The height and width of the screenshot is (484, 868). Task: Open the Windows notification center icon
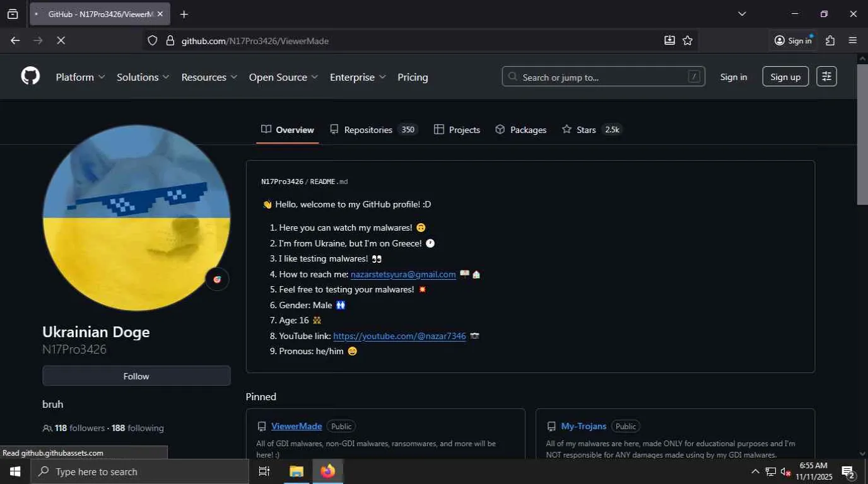[x=848, y=471]
